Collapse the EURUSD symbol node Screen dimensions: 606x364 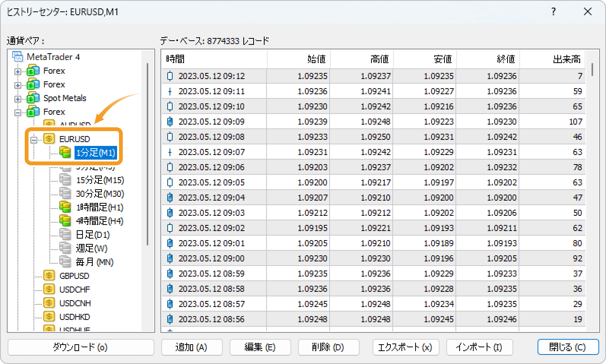(x=34, y=140)
